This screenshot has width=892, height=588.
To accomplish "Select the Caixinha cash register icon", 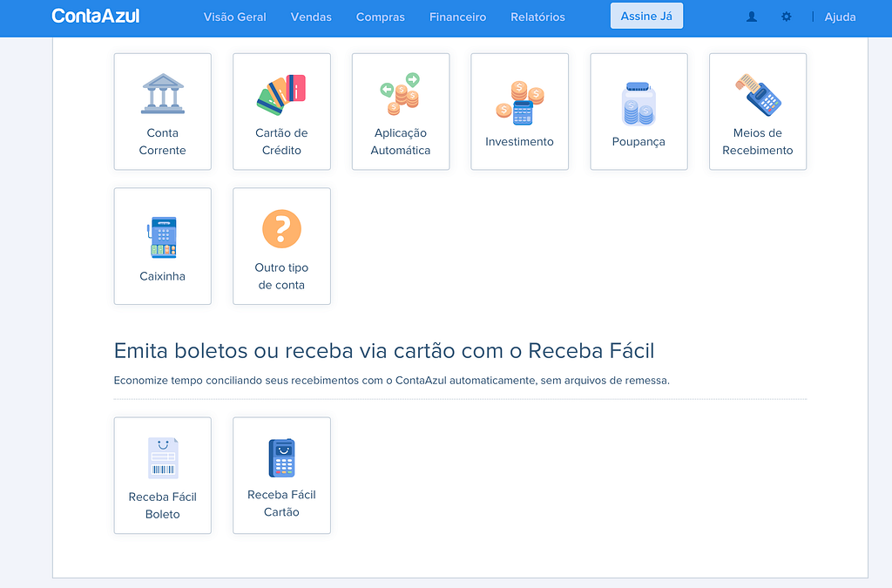I will [163, 238].
